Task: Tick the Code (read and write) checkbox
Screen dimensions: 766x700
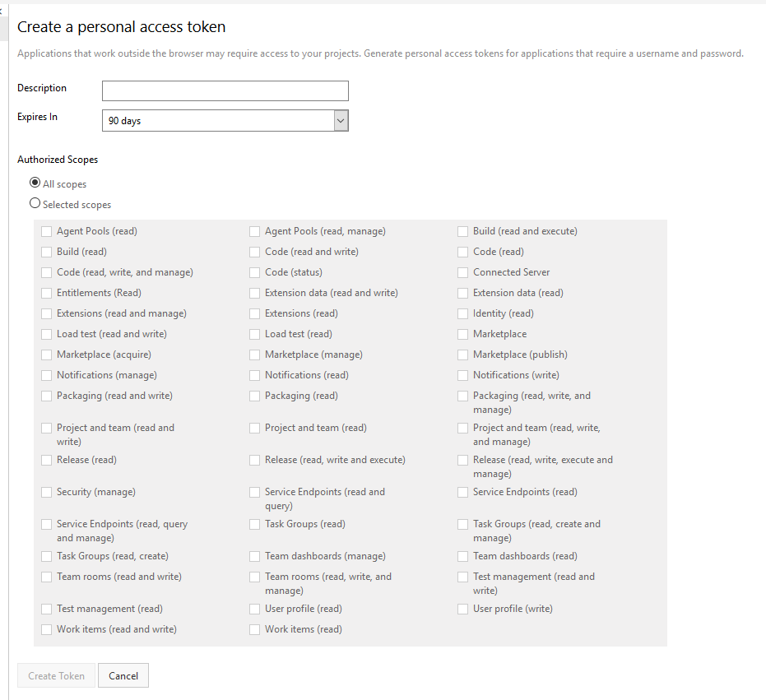Action: pos(255,253)
